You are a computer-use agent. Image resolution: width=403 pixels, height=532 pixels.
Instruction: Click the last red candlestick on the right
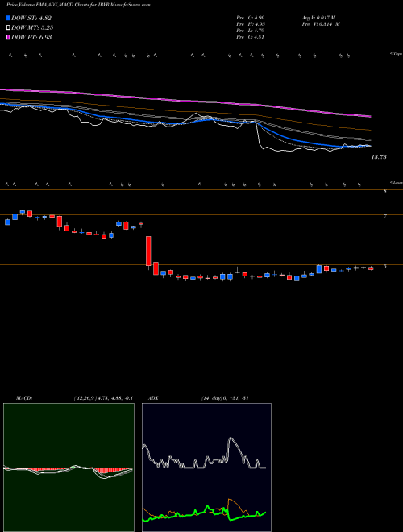point(371,268)
